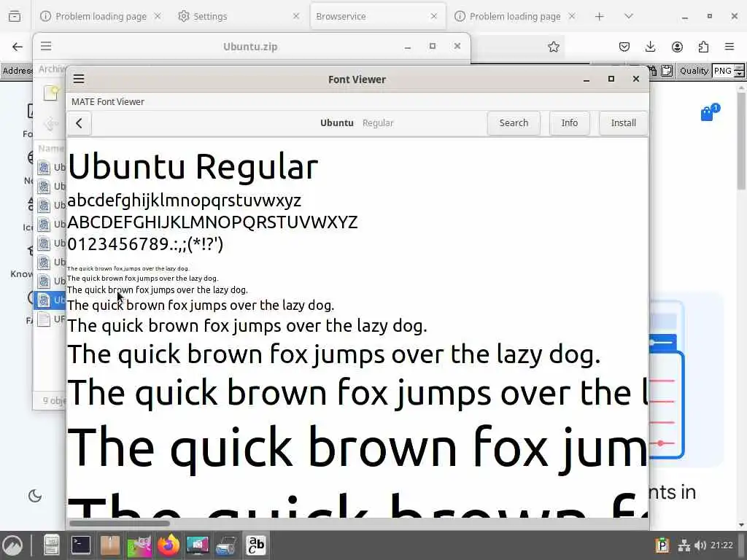Expand the list all tabs dropdown
Viewport: 747px width, 560px height.
click(628, 17)
